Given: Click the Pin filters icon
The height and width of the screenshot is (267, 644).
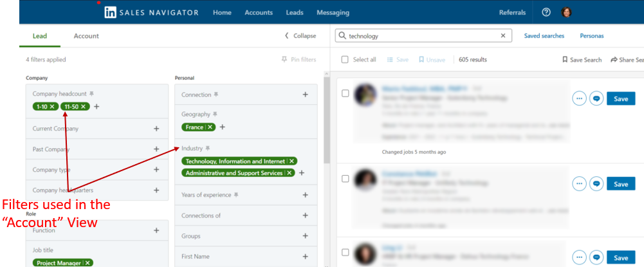Looking at the screenshot, I should (x=284, y=60).
